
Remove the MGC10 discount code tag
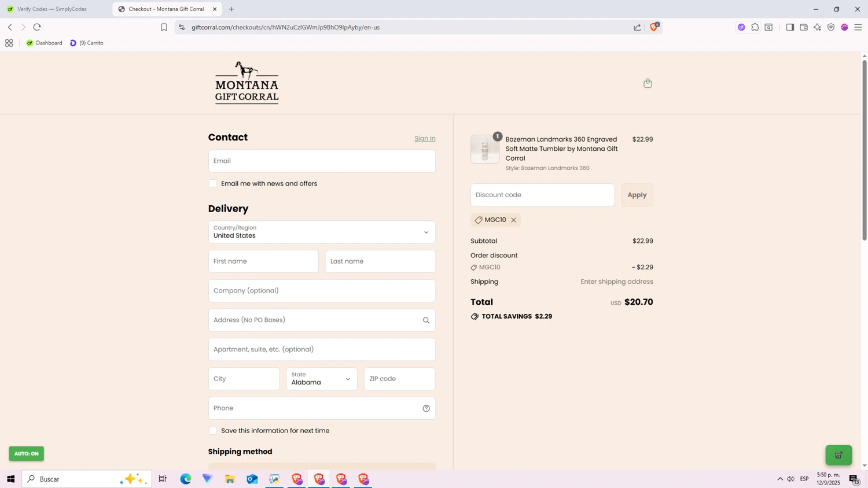pos(513,220)
